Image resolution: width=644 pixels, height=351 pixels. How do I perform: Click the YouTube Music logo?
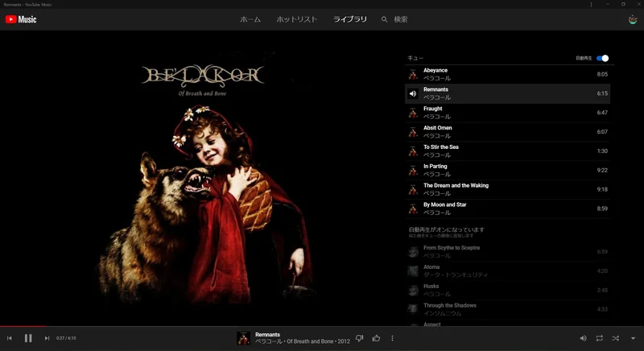21,19
